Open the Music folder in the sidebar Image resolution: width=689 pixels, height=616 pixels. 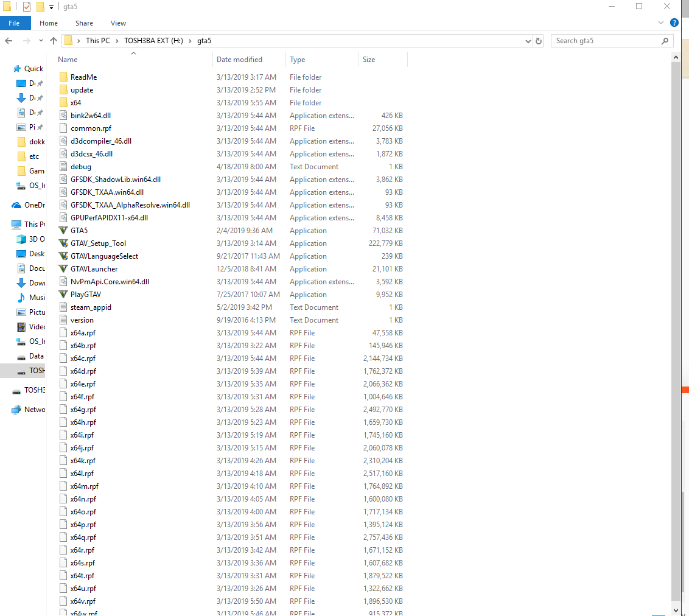[x=31, y=298]
